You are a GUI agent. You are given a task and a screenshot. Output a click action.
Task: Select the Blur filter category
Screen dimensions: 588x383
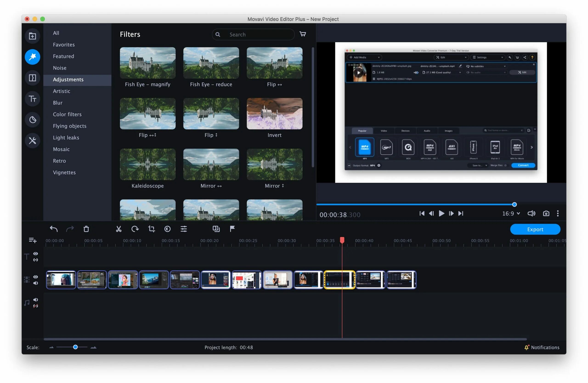58,103
